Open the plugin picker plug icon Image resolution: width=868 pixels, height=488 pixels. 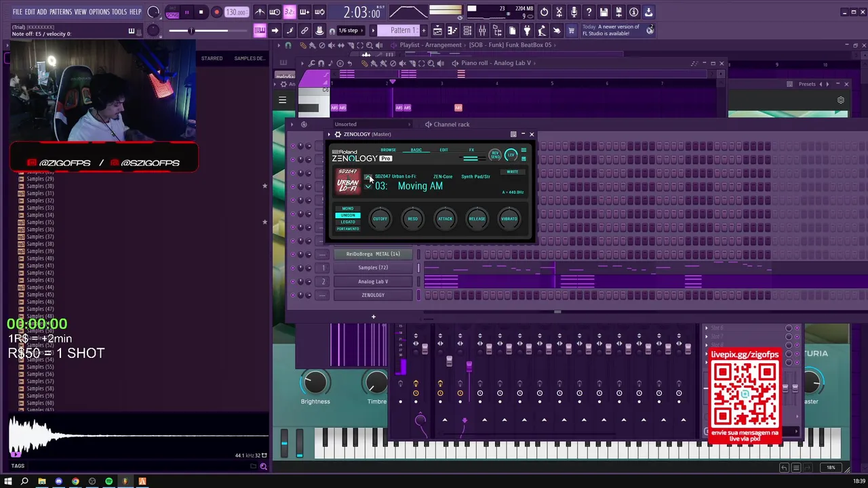[x=527, y=30]
